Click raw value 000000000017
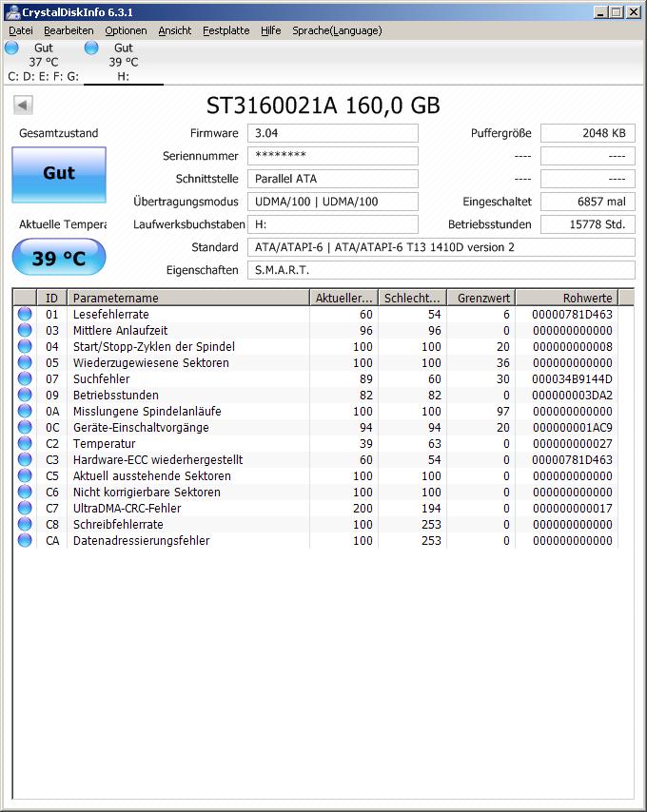The image size is (647, 812). click(572, 509)
